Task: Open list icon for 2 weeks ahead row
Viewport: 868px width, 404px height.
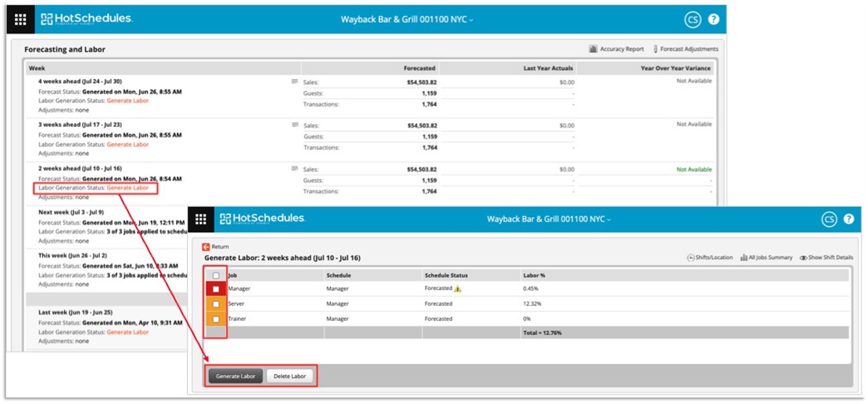Action: tap(295, 168)
